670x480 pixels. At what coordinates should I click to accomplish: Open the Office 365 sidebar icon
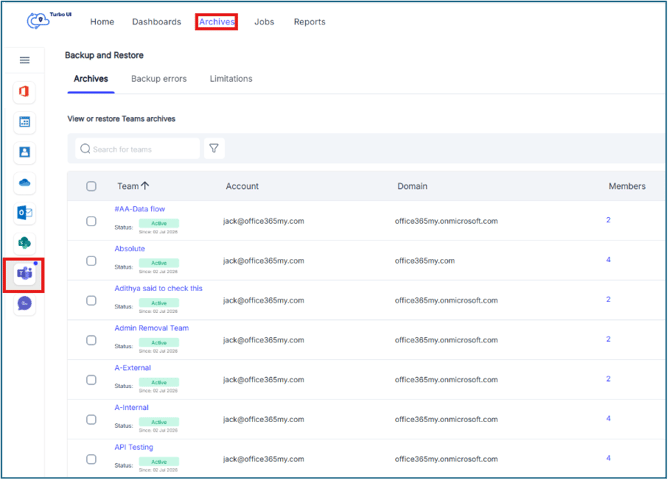(x=24, y=91)
